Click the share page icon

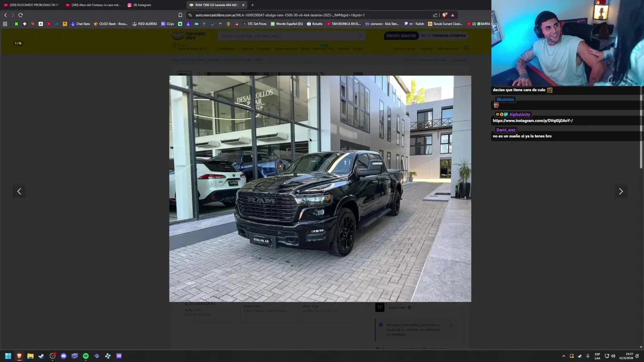tap(435, 15)
